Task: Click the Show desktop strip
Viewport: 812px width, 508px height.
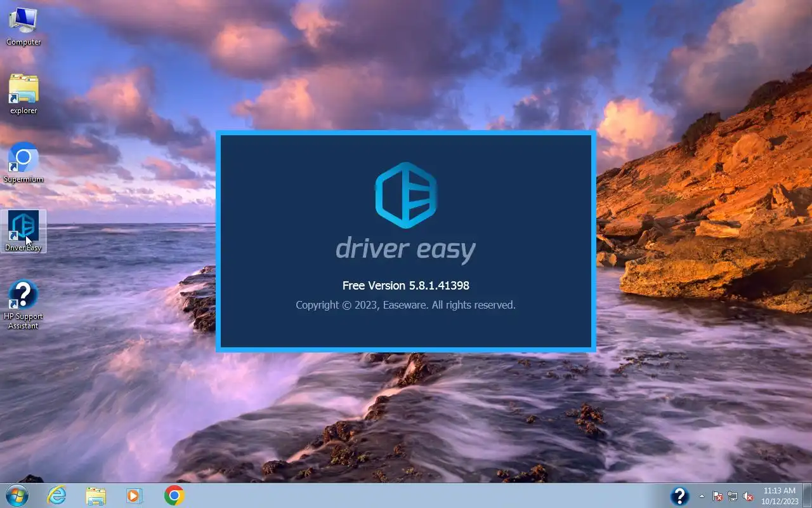Action: (807, 496)
